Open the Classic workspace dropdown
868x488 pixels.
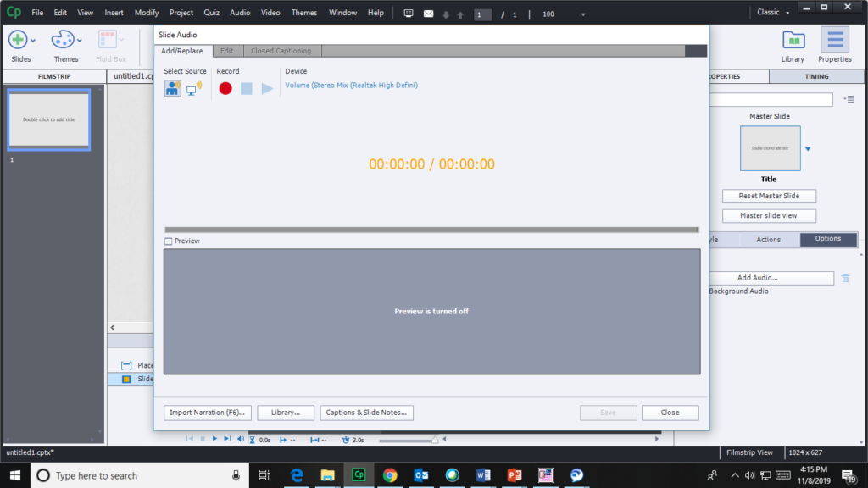point(773,12)
